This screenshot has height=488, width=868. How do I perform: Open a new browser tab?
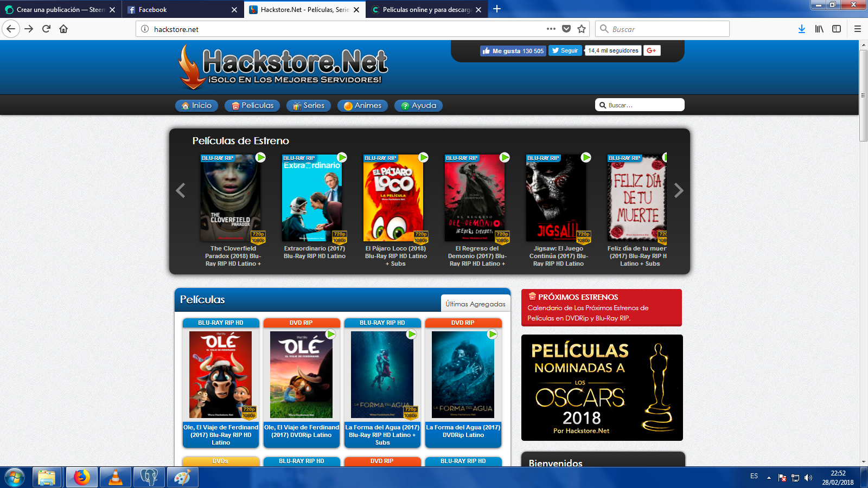(x=497, y=9)
